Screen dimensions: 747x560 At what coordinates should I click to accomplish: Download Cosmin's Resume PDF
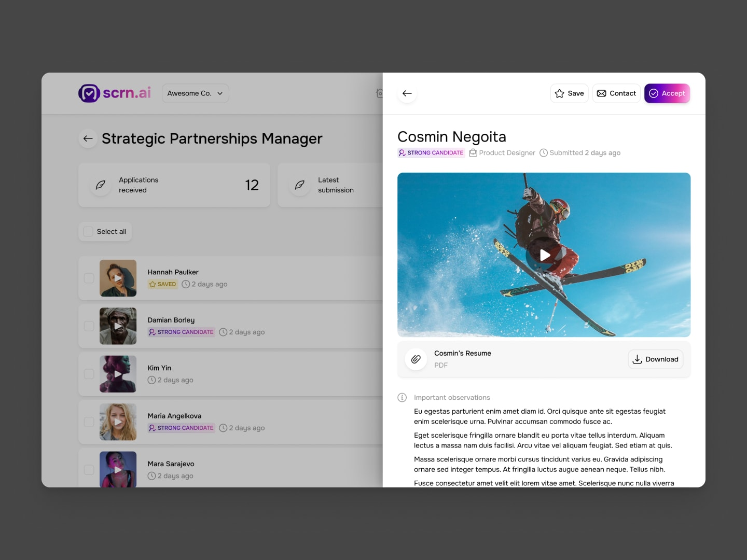(656, 359)
